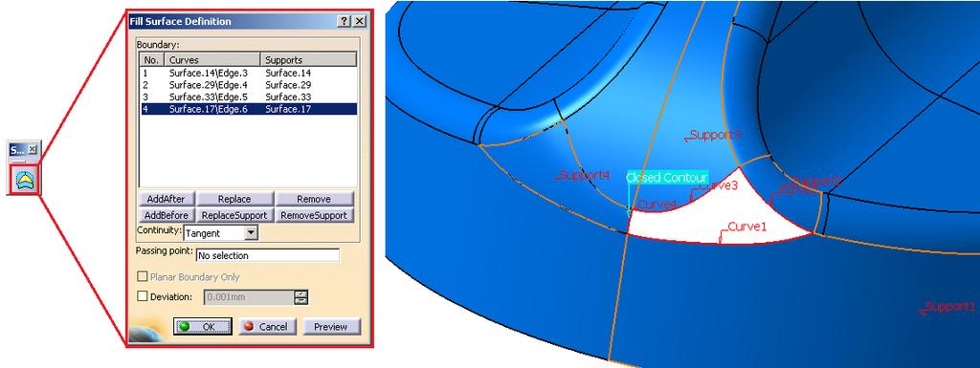The width and height of the screenshot is (980, 368).
Task: Click the Support3 label in viewport
Action: coord(716,135)
